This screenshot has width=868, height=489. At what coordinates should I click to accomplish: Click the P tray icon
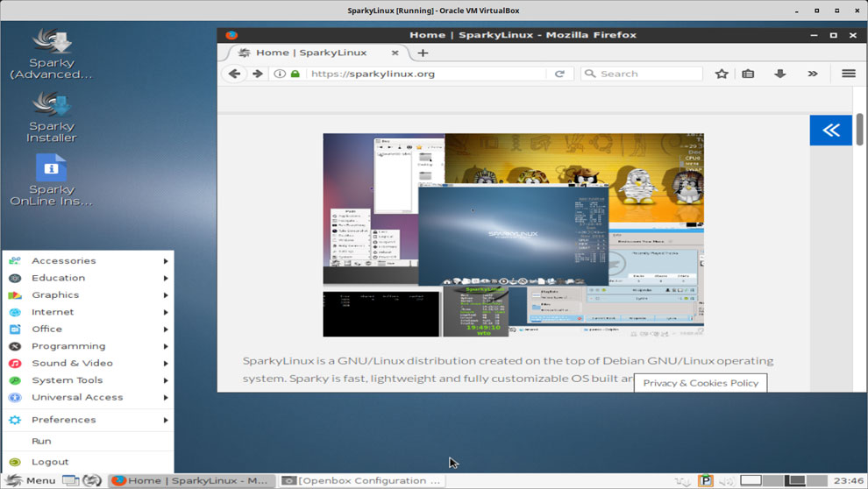pyautogui.click(x=705, y=481)
